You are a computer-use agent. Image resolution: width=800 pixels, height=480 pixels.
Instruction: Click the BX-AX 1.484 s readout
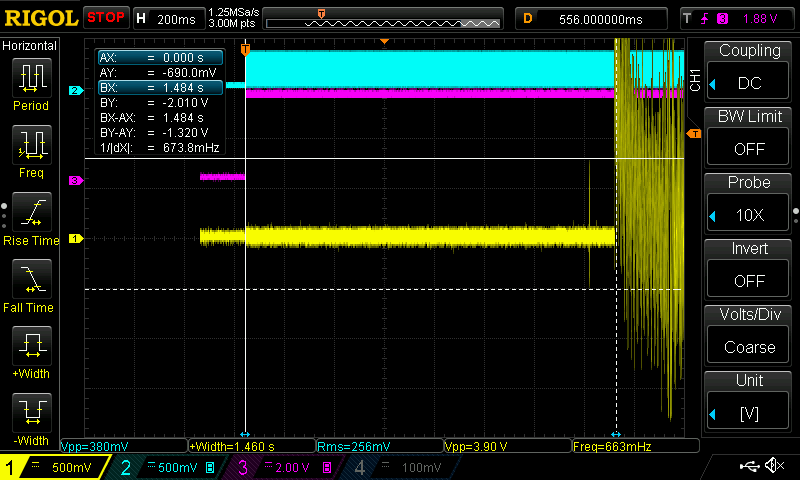pos(152,118)
